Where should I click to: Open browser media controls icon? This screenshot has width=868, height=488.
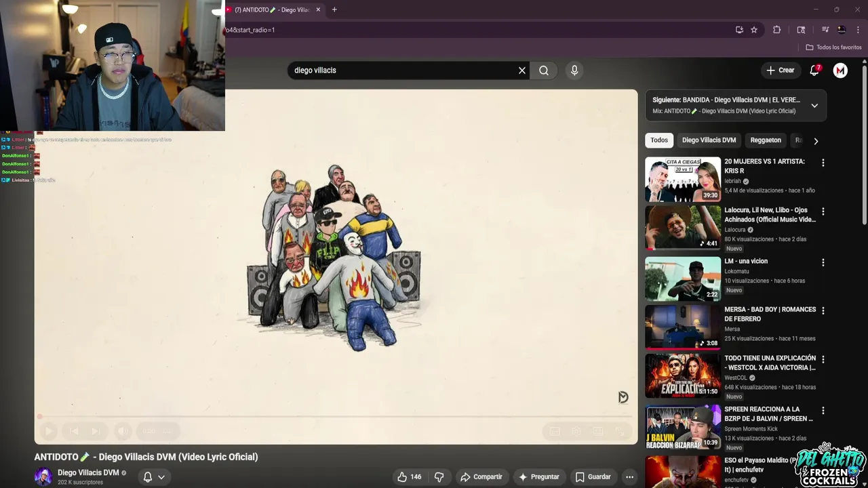click(825, 30)
